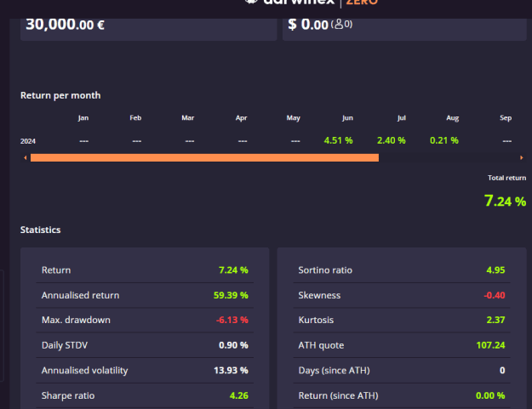532x409 pixels.
Task: Click the Feb column header
Action: [135, 118]
